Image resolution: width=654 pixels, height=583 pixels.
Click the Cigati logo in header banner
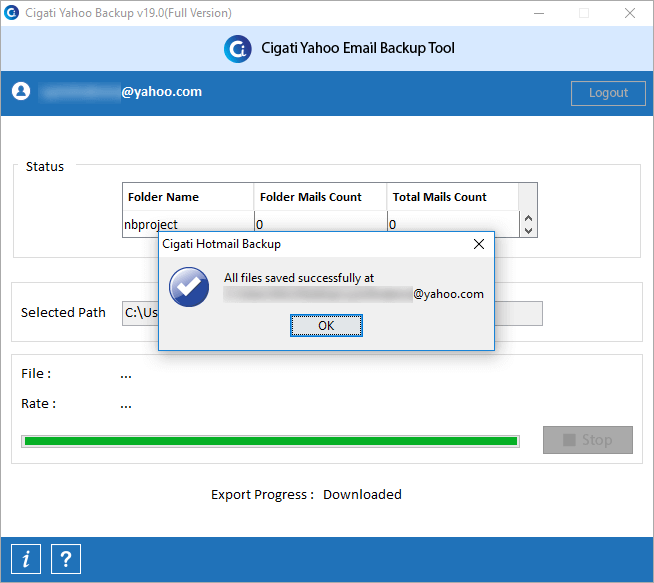pyautogui.click(x=238, y=49)
